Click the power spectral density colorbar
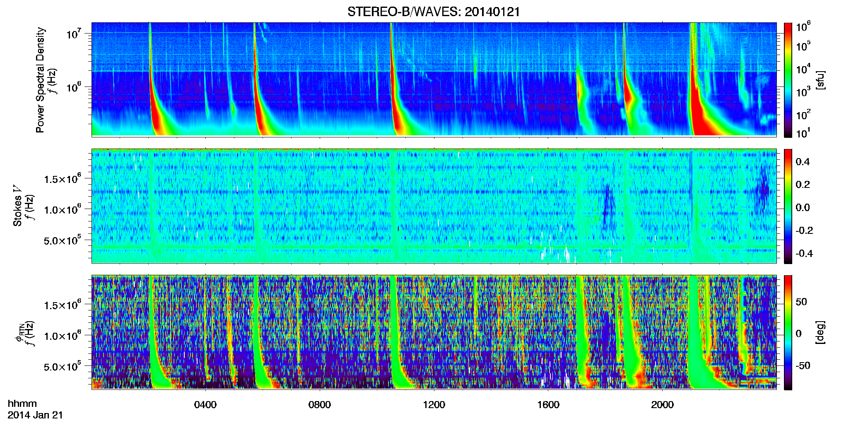Image resolution: width=868 pixels, height=447 pixels. pos(788,80)
